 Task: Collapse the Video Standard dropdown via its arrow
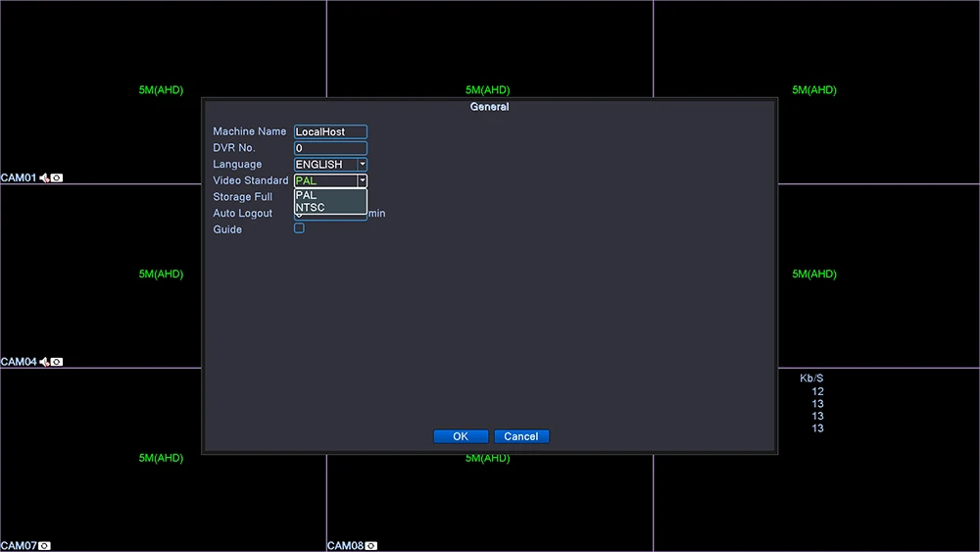pos(362,180)
